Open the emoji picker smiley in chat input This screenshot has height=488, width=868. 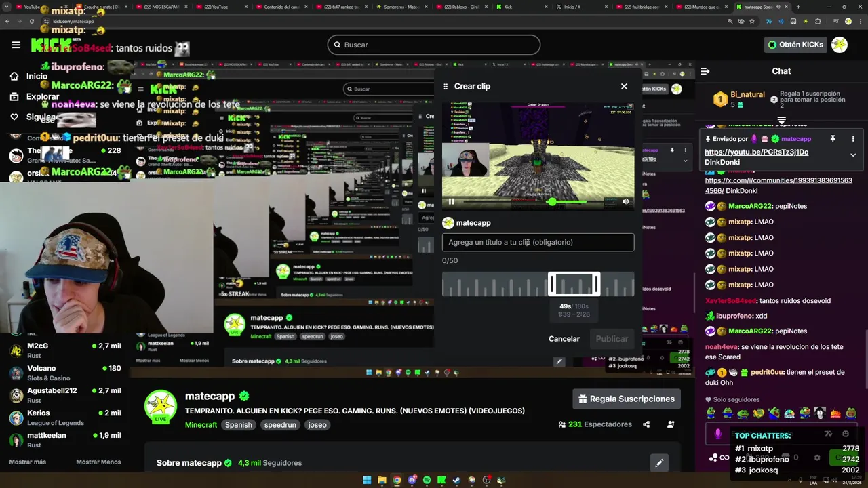click(x=846, y=434)
